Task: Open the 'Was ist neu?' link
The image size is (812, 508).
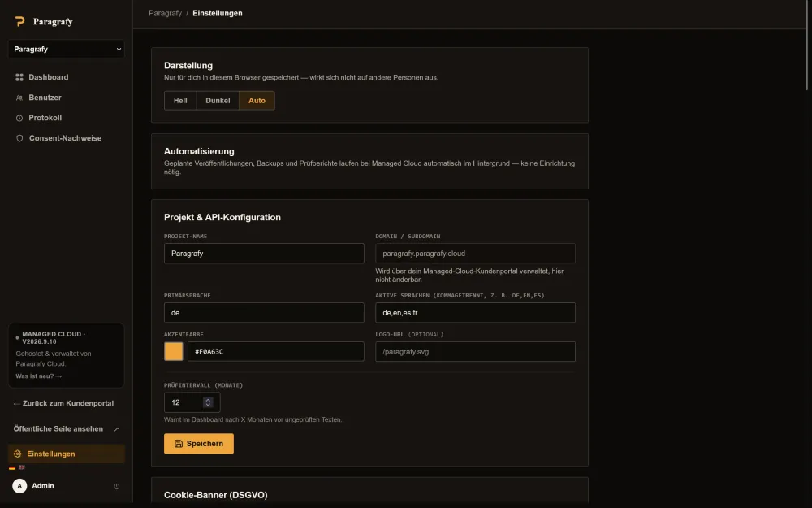Action: [38, 376]
